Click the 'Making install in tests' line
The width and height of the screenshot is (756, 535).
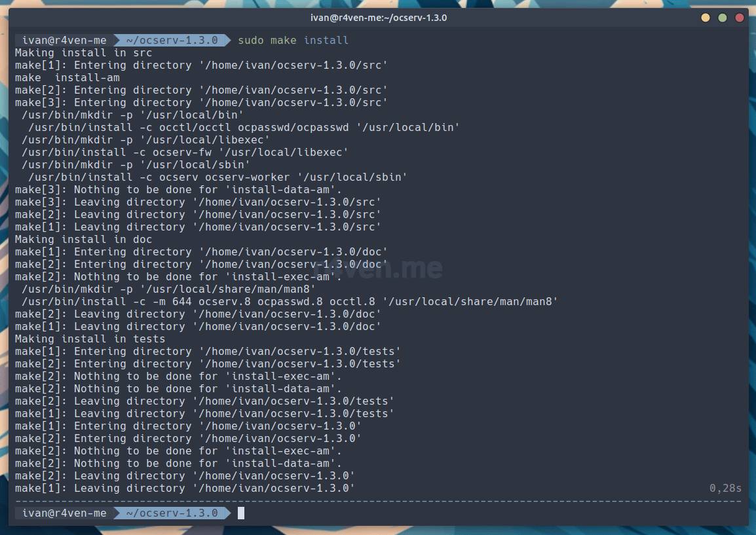[90, 339]
